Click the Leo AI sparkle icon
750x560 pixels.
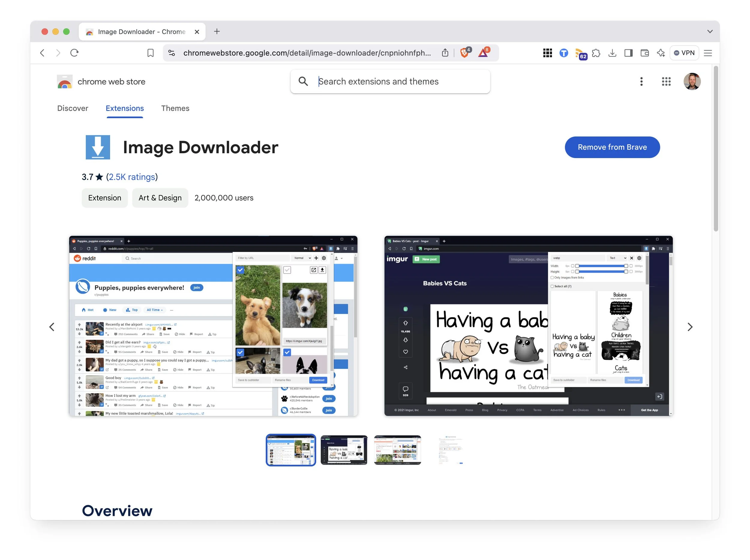661,53
